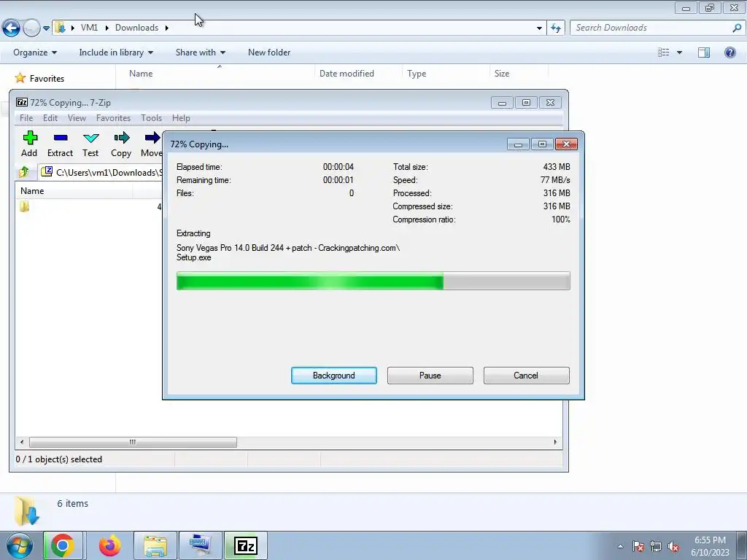
Task: Open the 7-Zip File menu
Action: tap(26, 118)
